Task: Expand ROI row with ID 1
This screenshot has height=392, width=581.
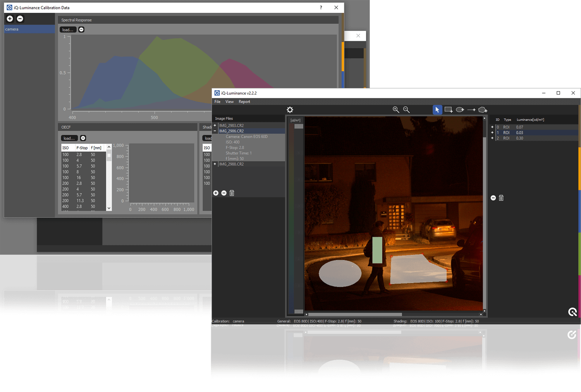Action: tap(492, 132)
